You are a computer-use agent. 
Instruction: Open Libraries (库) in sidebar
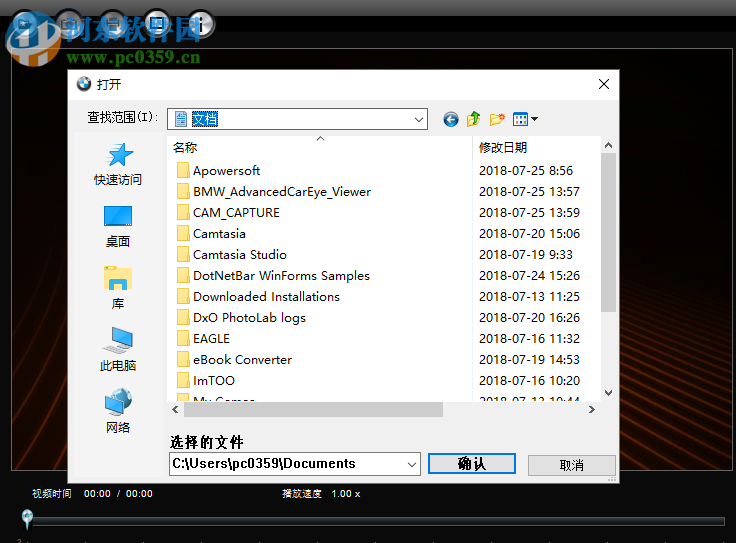coord(118,288)
